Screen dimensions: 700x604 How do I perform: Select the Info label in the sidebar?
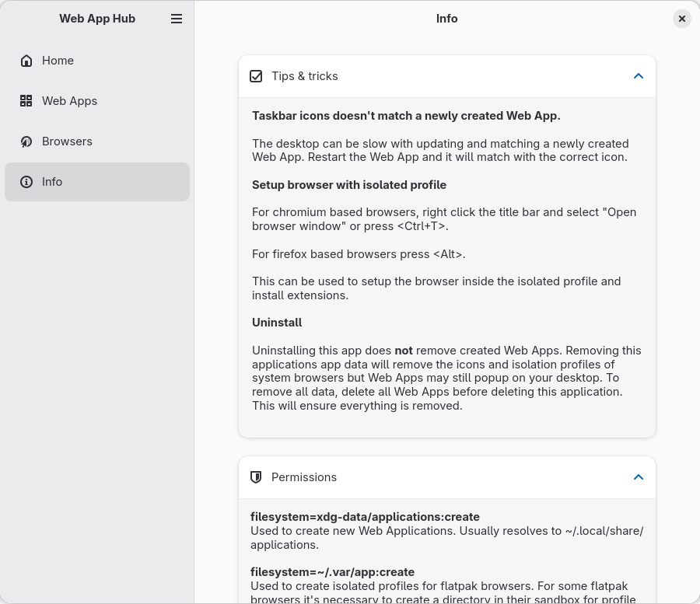(52, 182)
